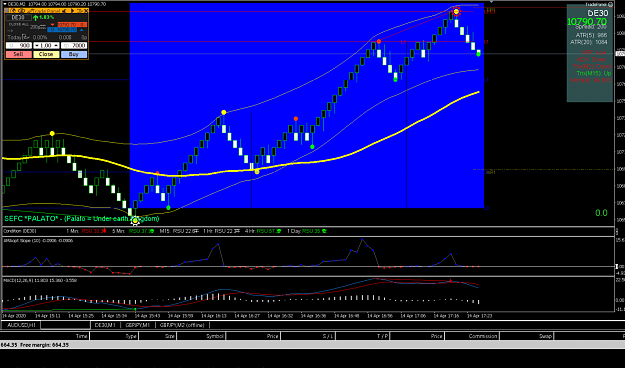Click the green 0.0 value at chart bottom right
Screen dimensions: 625x368
point(601,213)
